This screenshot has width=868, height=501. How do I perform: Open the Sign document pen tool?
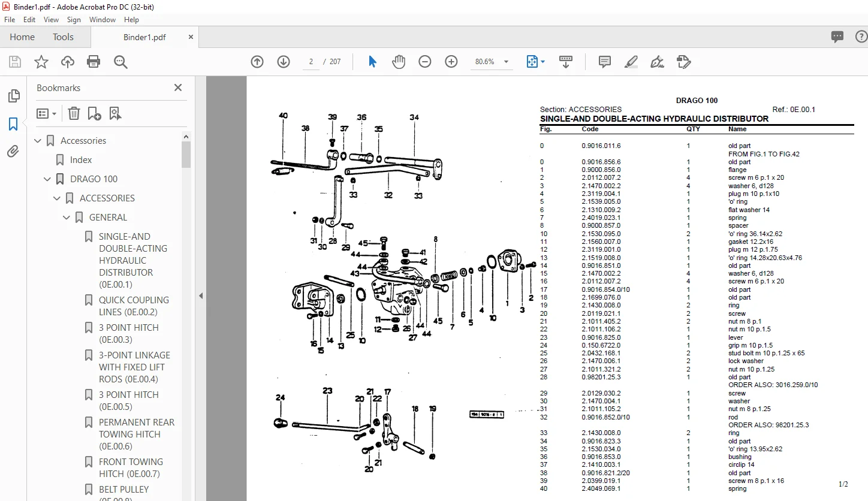tap(658, 62)
